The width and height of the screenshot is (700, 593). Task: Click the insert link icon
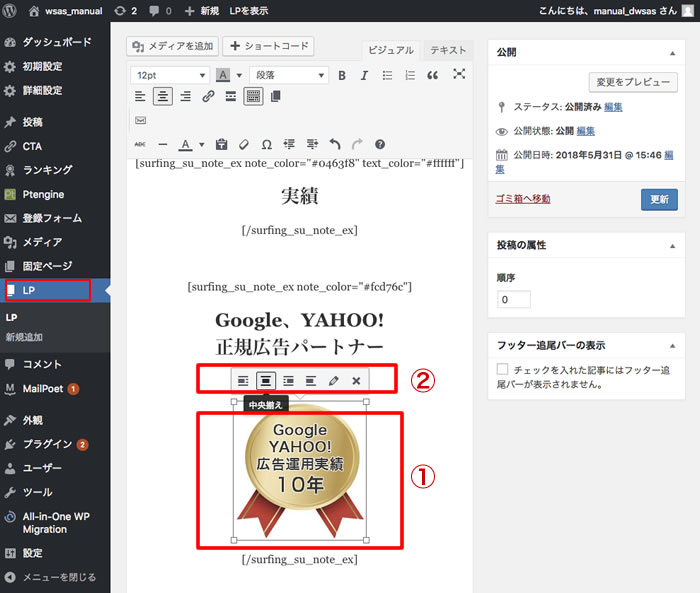click(x=208, y=96)
